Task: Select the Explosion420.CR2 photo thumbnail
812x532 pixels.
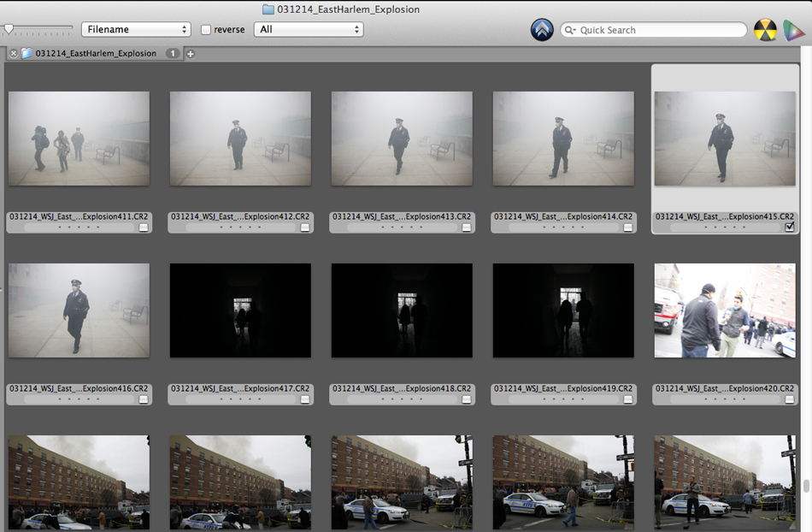Action: (x=726, y=310)
